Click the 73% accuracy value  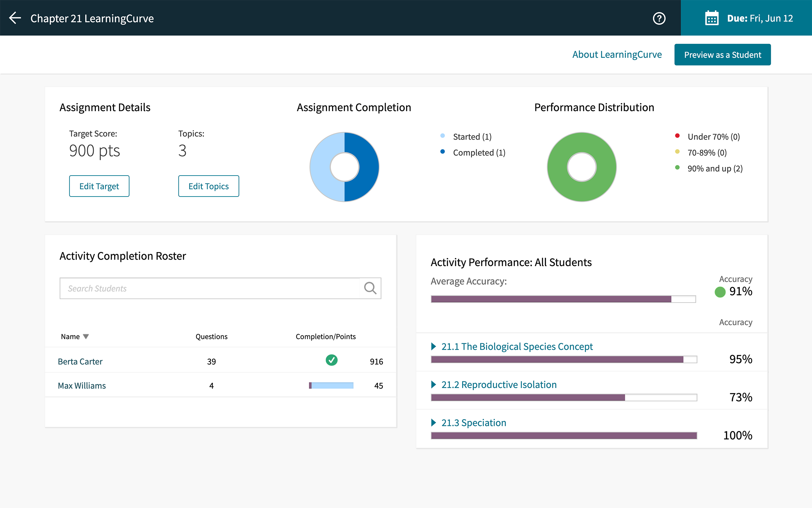click(741, 397)
